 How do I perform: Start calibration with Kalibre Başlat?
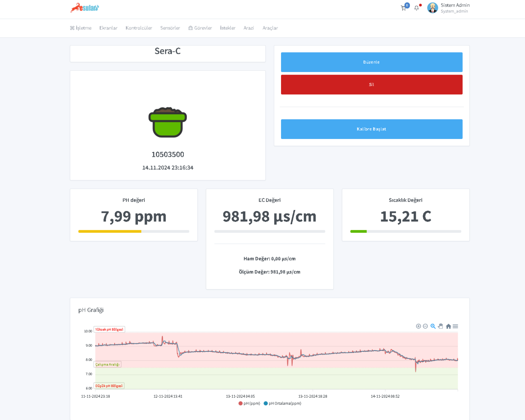(371, 129)
